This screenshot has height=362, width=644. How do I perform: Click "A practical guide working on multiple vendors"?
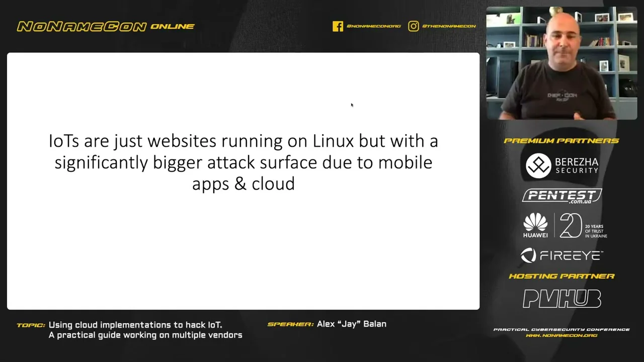click(x=145, y=335)
